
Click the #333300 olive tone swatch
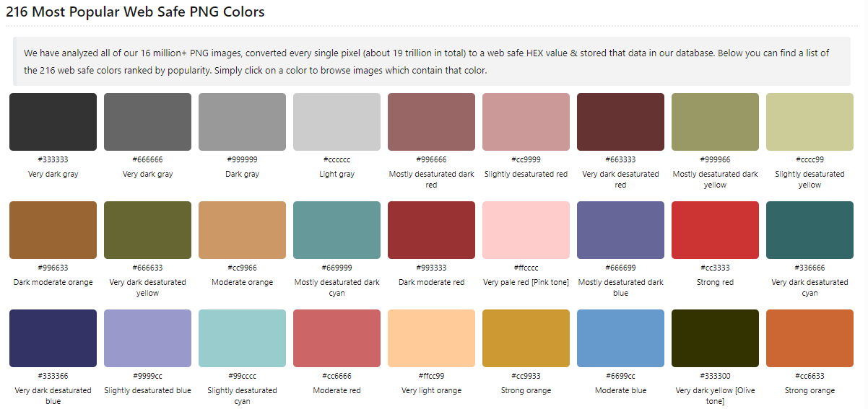pyautogui.click(x=715, y=338)
